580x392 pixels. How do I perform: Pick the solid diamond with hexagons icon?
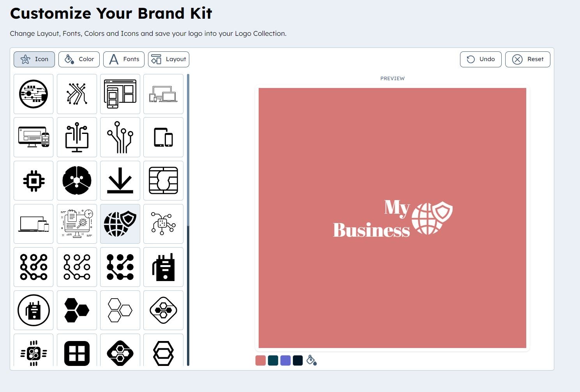point(120,350)
